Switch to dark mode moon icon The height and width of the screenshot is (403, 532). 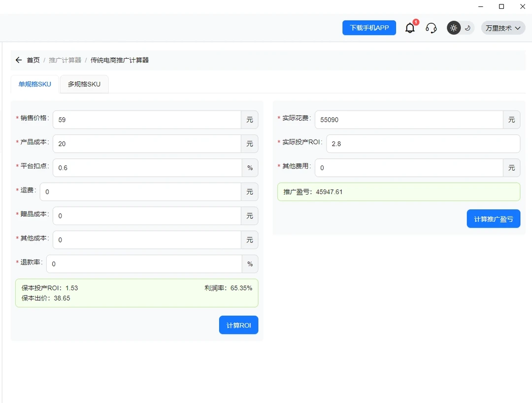[467, 28]
